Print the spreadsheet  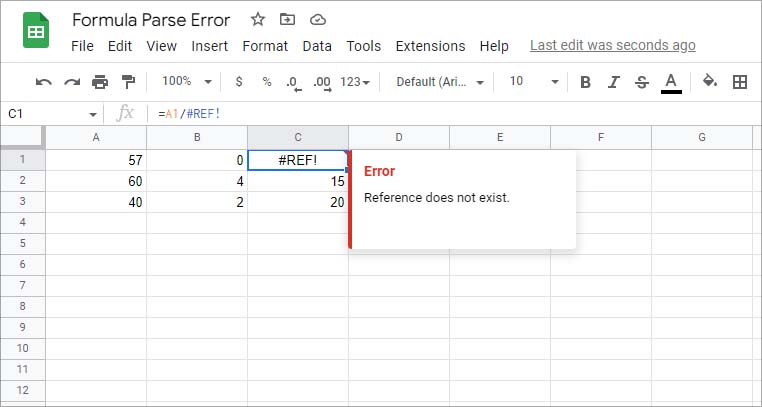(100, 82)
